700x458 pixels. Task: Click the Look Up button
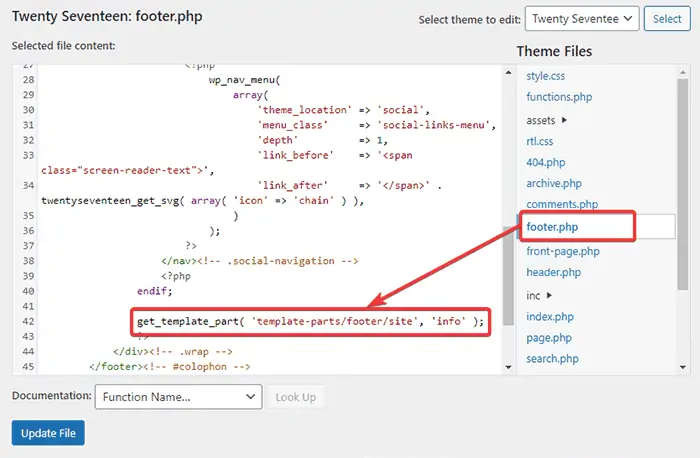[x=295, y=397]
